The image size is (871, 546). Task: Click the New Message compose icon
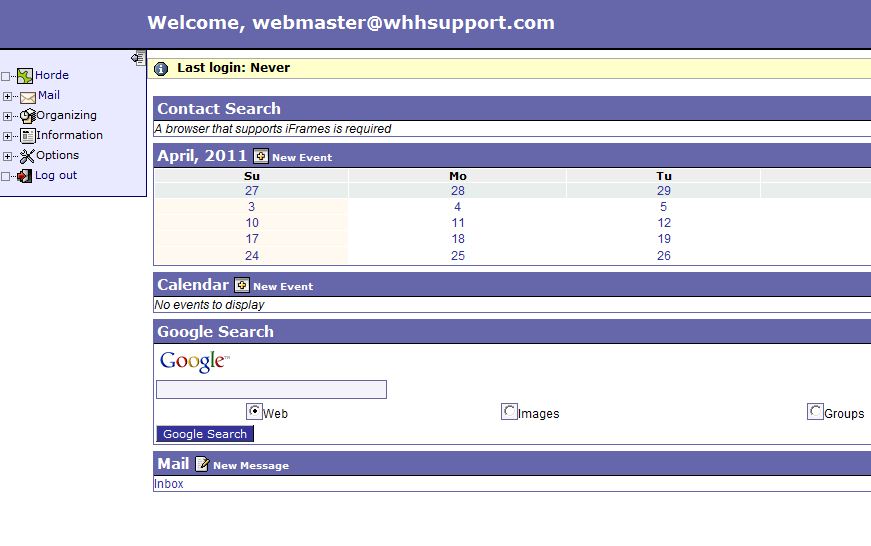[202, 464]
